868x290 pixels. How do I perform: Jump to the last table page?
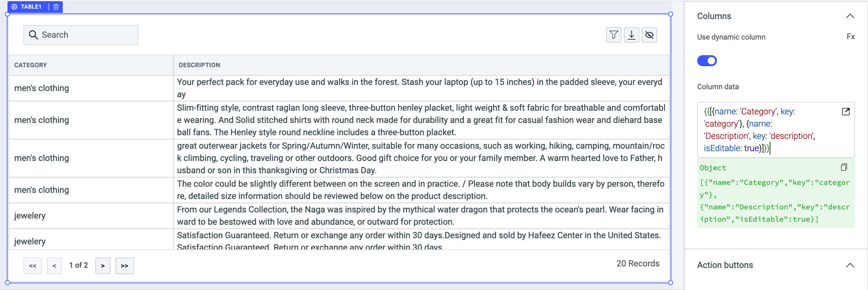click(x=124, y=266)
